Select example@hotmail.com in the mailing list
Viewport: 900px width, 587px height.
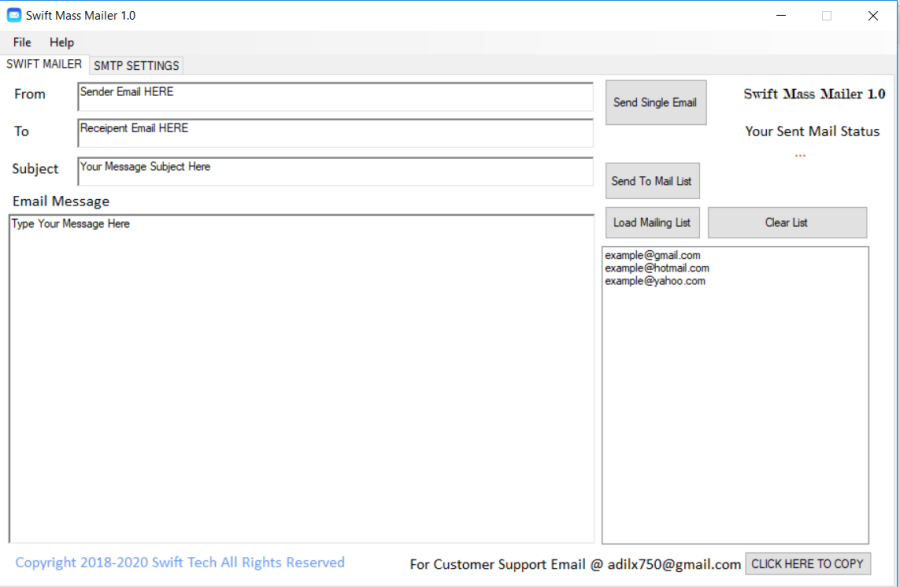pos(657,268)
